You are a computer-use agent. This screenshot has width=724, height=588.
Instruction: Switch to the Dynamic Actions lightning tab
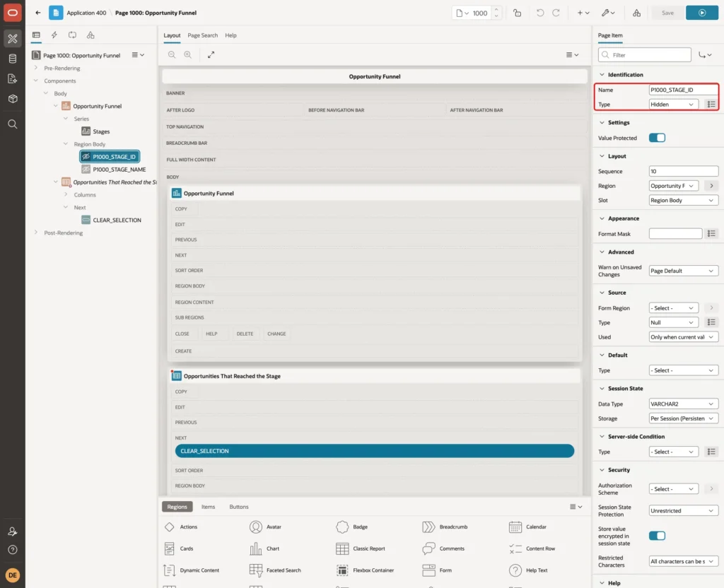click(54, 35)
